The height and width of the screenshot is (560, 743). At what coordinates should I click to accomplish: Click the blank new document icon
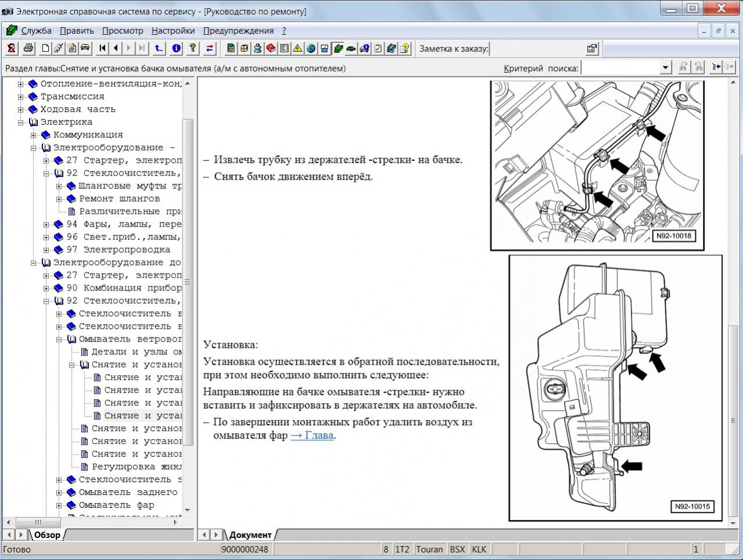[x=45, y=48]
